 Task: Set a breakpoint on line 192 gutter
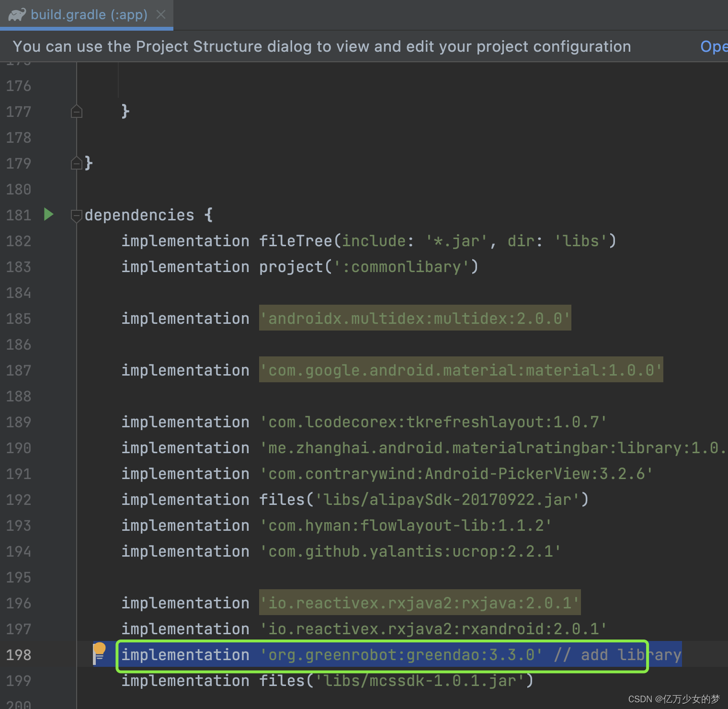click(57, 499)
